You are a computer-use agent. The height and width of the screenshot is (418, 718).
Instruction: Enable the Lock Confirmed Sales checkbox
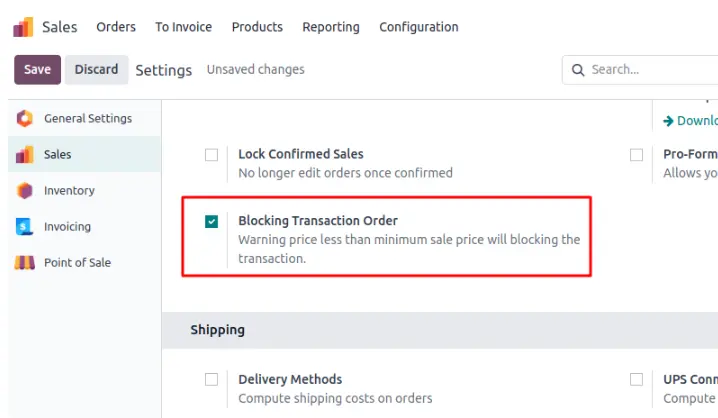tap(211, 155)
